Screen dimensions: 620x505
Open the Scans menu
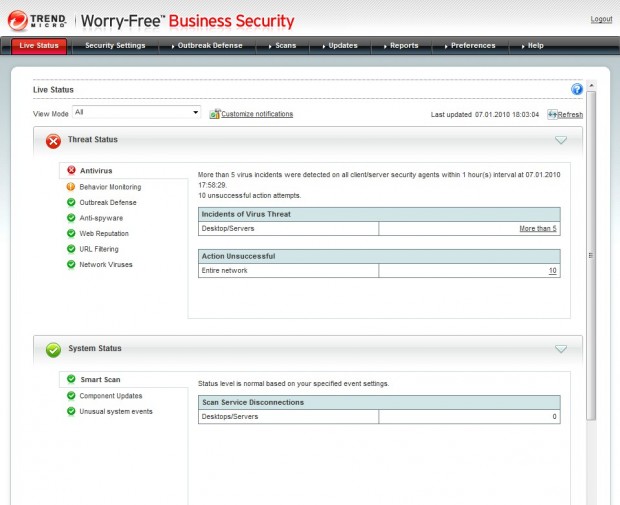282,45
